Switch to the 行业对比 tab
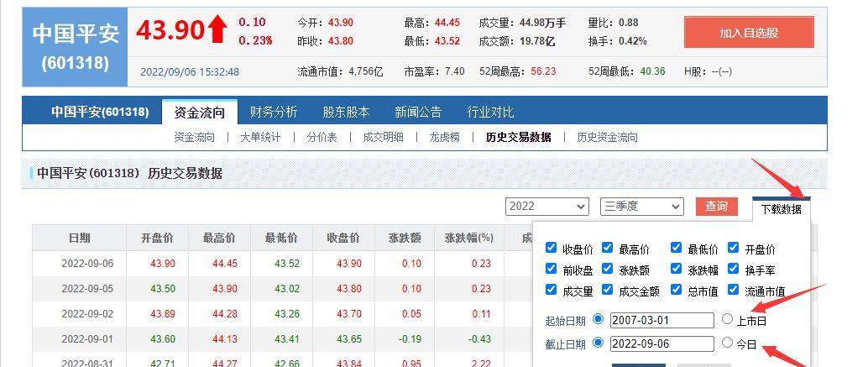This screenshot has height=367, width=868. coord(490,113)
